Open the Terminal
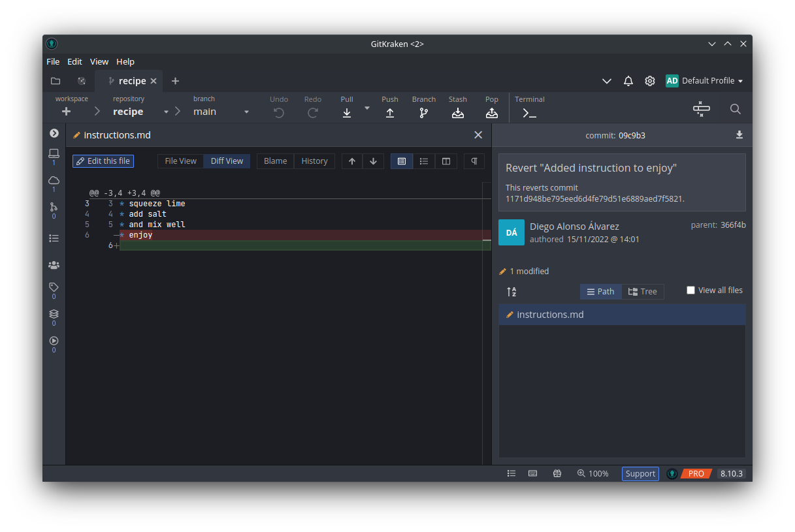Screen dimensions: 795x532 pos(529,113)
